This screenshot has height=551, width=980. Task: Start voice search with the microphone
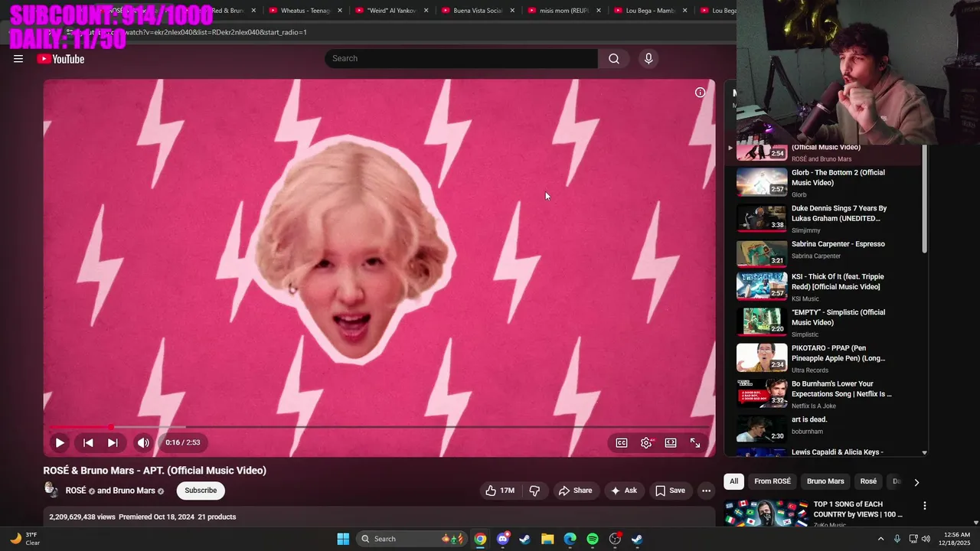[x=648, y=59]
